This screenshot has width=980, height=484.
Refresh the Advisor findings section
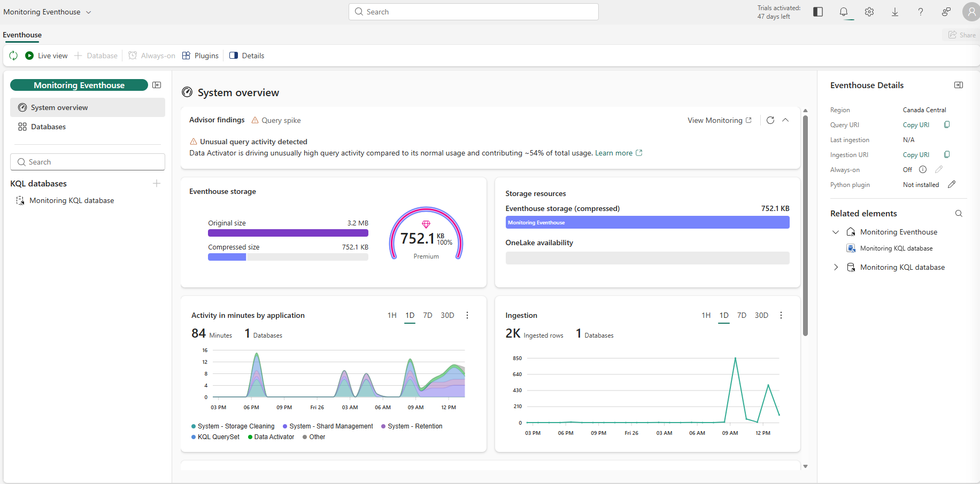(770, 120)
